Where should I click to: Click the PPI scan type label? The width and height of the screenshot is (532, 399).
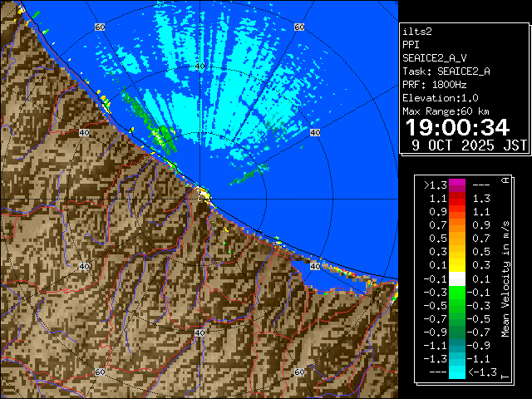(x=411, y=45)
